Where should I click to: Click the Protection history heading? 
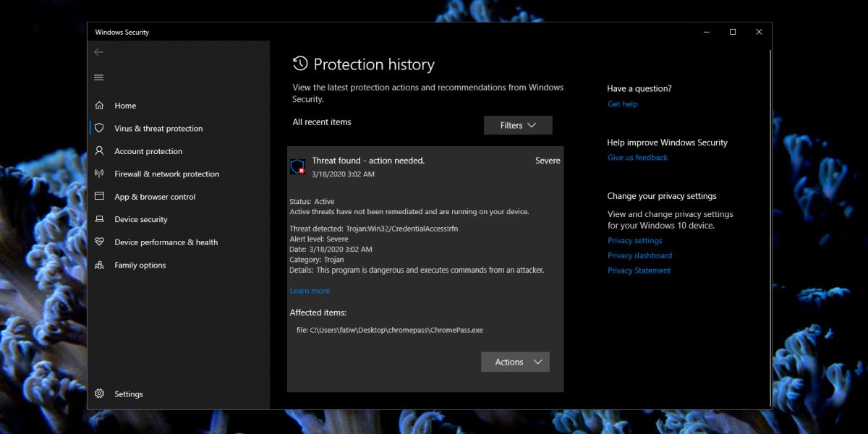[374, 64]
